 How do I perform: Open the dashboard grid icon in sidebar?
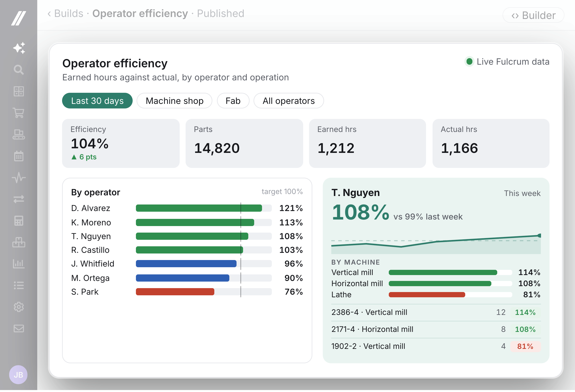pyautogui.click(x=19, y=91)
